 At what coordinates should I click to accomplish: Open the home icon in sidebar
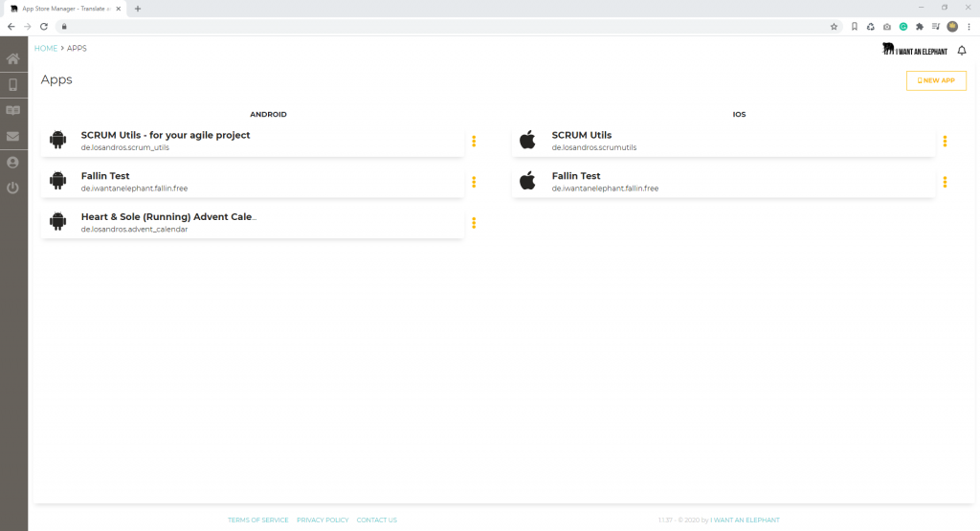13,59
